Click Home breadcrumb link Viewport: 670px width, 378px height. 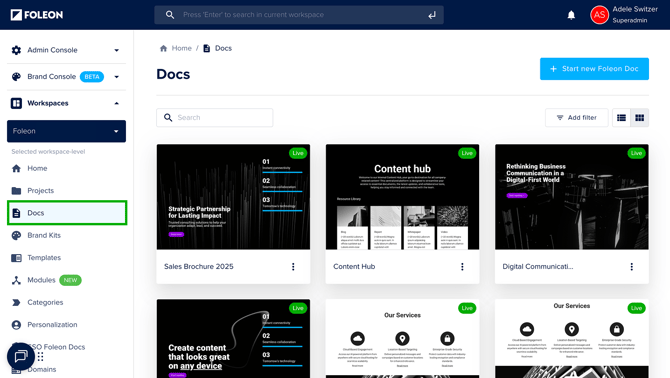click(x=182, y=48)
